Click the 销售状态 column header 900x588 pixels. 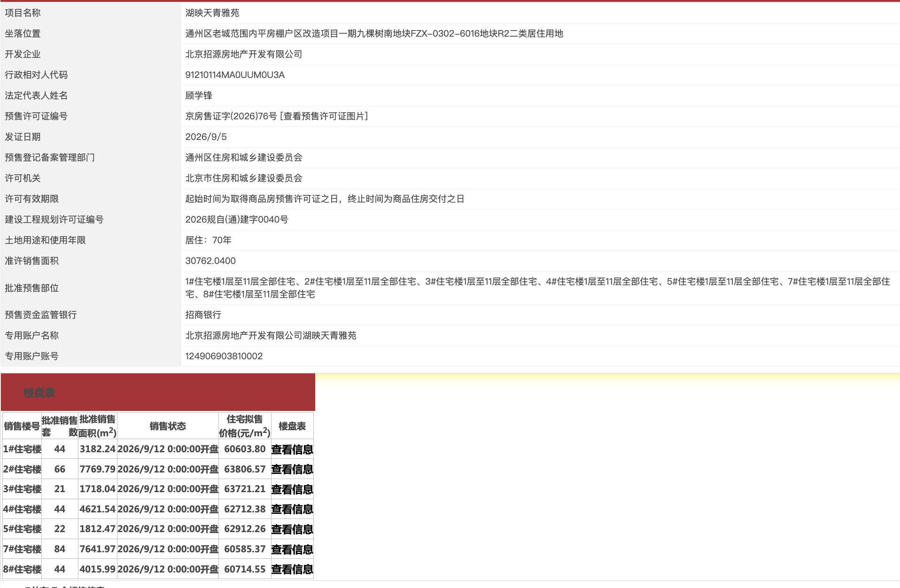[168, 426]
